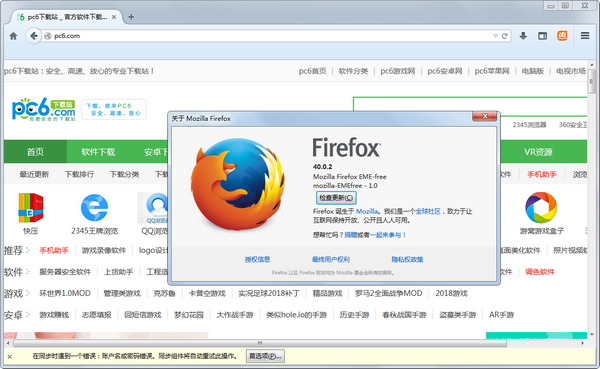Open the 全球社区 link
The image size is (600, 369).
click(428, 211)
